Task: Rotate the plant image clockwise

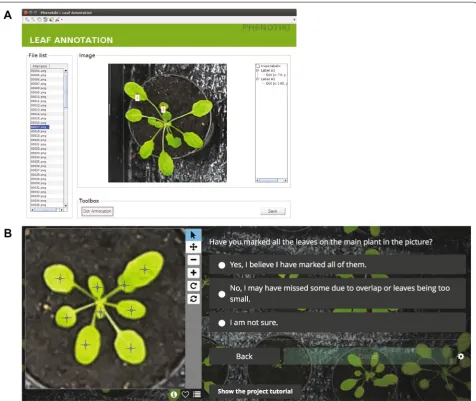Action: pyautogui.click(x=193, y=286)
